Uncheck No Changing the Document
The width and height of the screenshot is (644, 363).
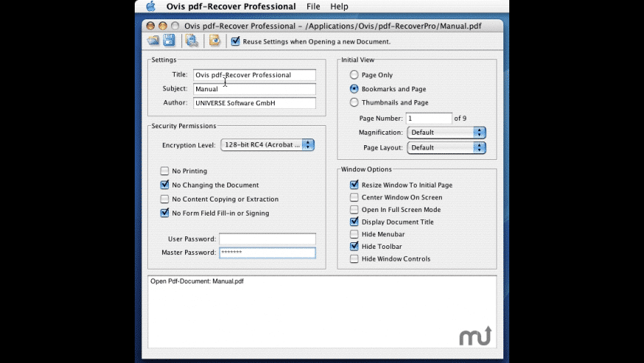(164, 184)
